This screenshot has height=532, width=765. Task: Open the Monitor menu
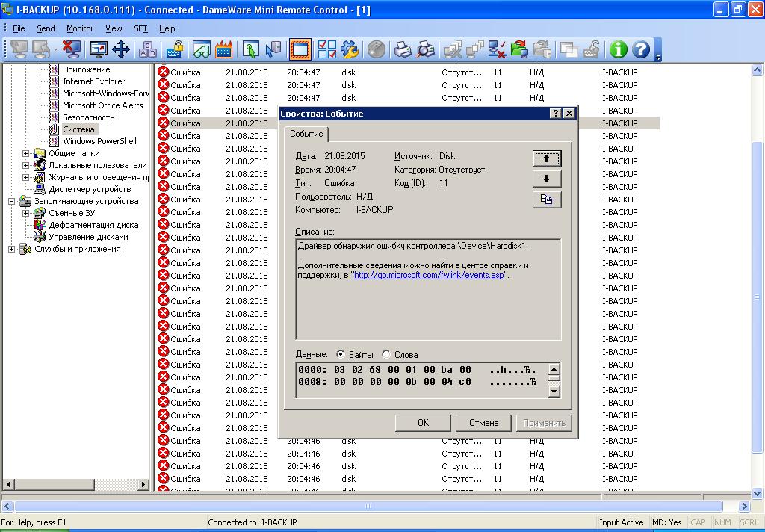(x=80, y=28)
